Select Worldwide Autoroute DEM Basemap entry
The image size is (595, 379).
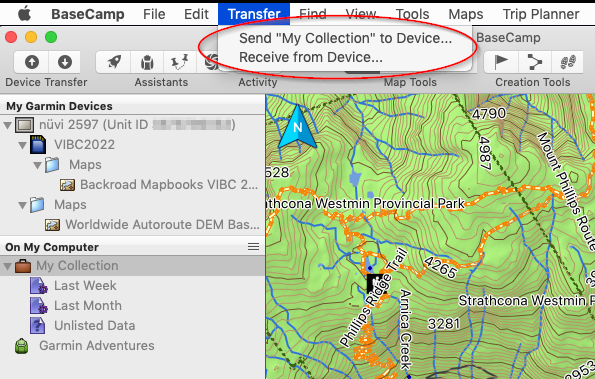tap(162, 225)
